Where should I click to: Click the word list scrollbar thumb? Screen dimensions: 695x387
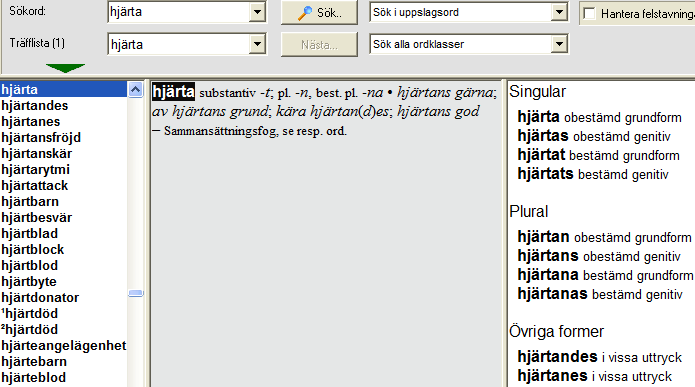[136, 293]
